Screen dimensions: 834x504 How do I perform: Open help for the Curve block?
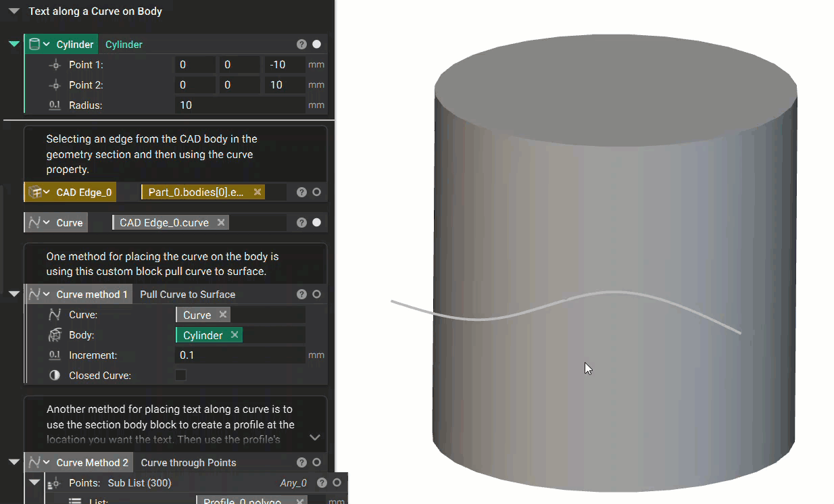click(301, 222)
